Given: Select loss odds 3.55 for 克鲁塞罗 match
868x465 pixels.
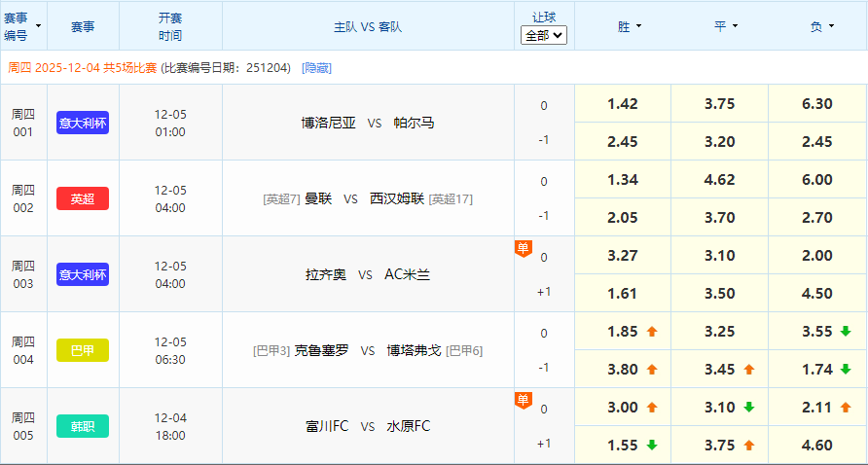Looking at the screenshot, I should click(817, 332).
